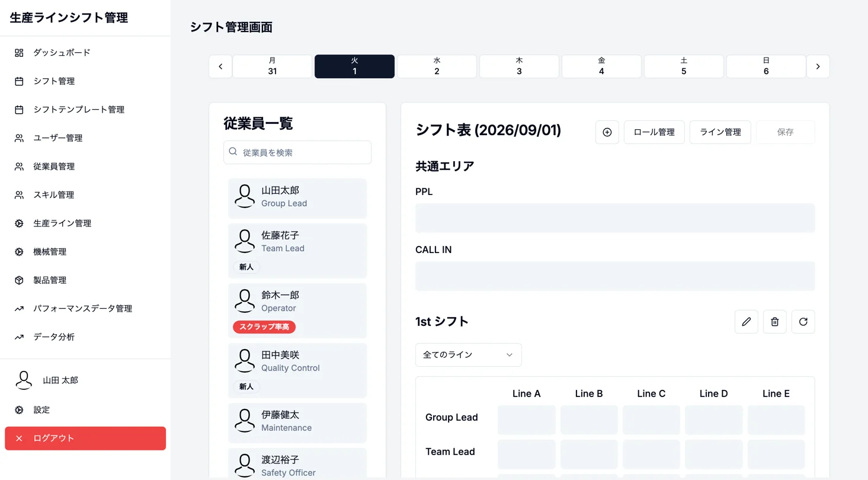Click the シフト表 (2026/09/01) heading
This screenshot has width=868, height=480.
(488, 130)
